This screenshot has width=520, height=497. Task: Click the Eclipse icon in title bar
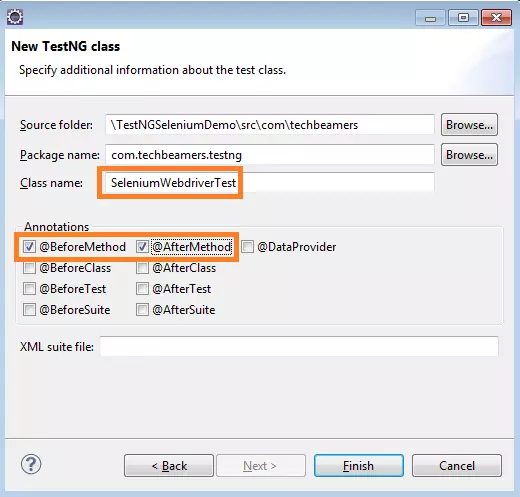coord(15,17)
